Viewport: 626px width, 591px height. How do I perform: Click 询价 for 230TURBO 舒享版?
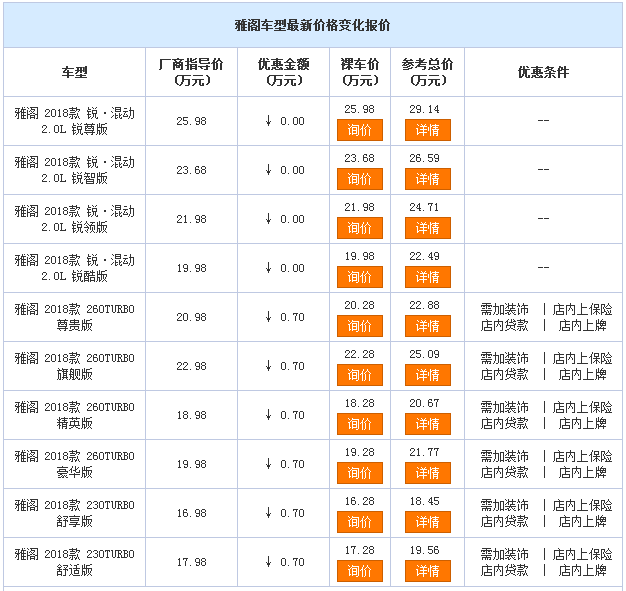click(x=360, y=522)
